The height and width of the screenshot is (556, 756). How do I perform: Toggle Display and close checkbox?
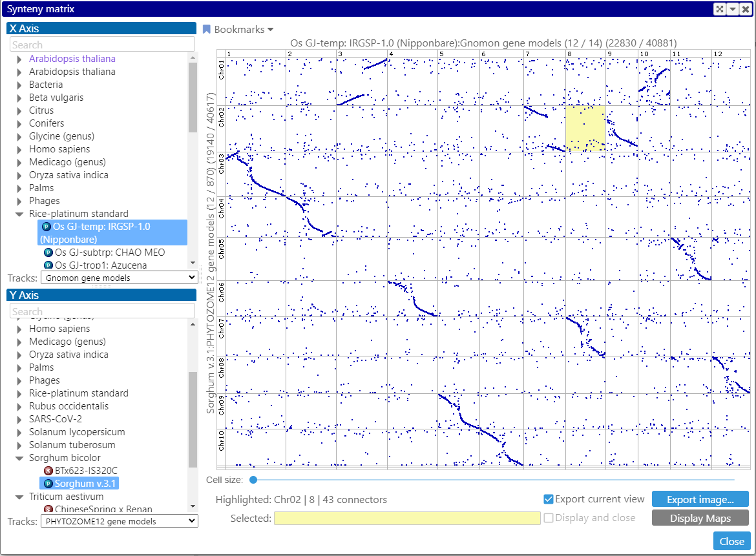[548, 518]
